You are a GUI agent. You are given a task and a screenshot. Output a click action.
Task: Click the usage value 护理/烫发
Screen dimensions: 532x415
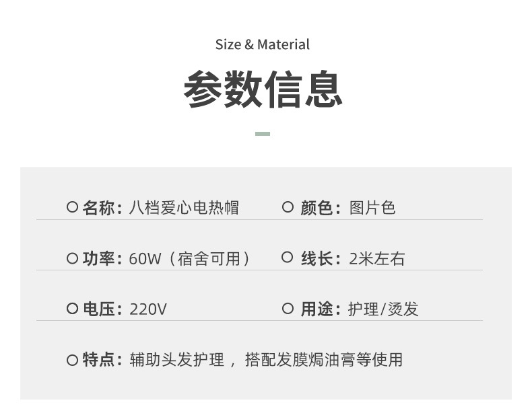383,309
